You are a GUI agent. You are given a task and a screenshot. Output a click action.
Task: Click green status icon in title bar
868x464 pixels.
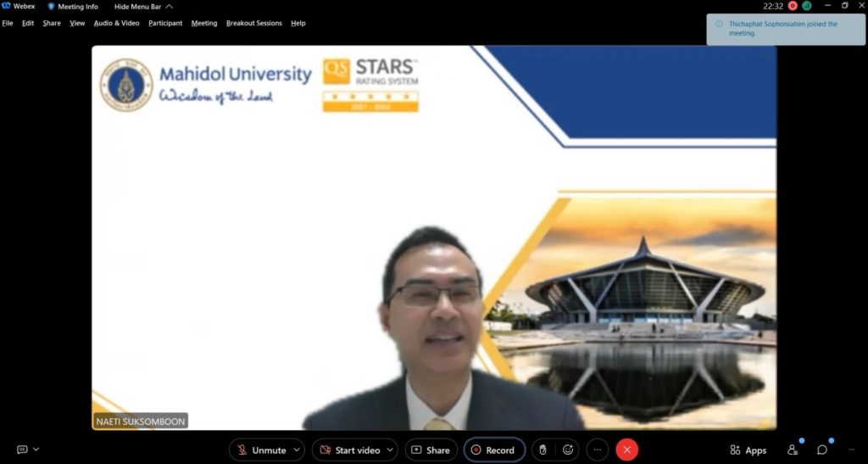tap(807, 6)
